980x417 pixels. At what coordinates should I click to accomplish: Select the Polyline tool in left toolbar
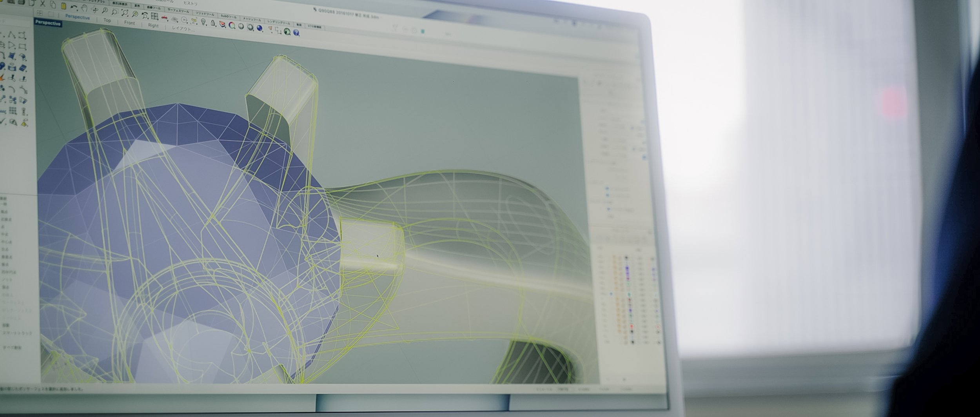coord(12,35)
